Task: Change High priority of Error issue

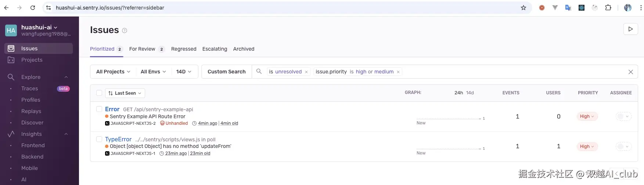Action: tap(587, 116)
